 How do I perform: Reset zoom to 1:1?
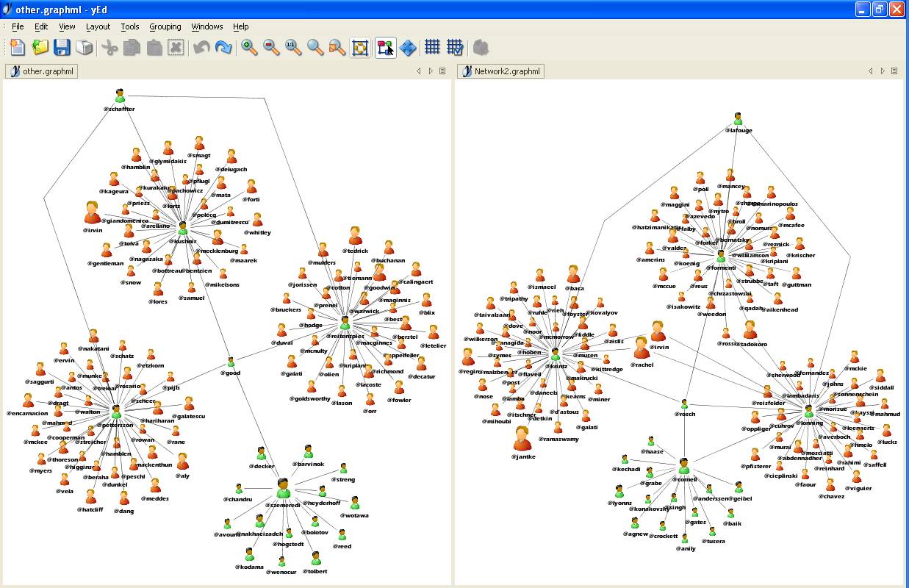[293, 48]
